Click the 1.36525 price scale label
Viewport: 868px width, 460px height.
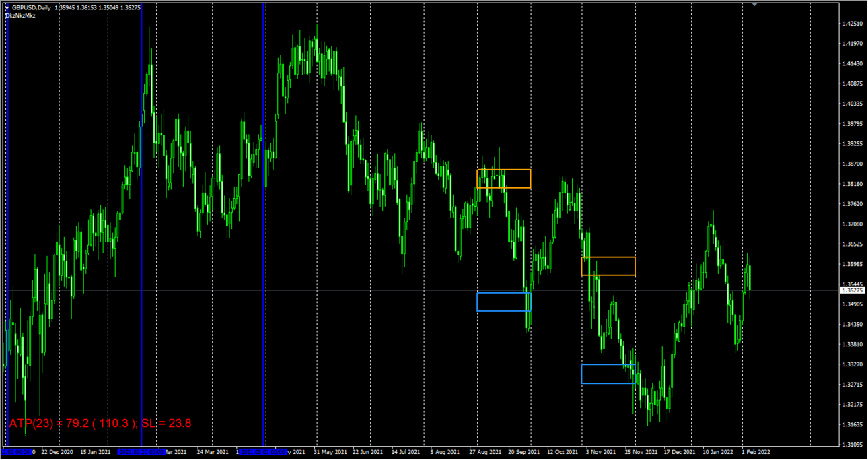click(x=853, y=244)
